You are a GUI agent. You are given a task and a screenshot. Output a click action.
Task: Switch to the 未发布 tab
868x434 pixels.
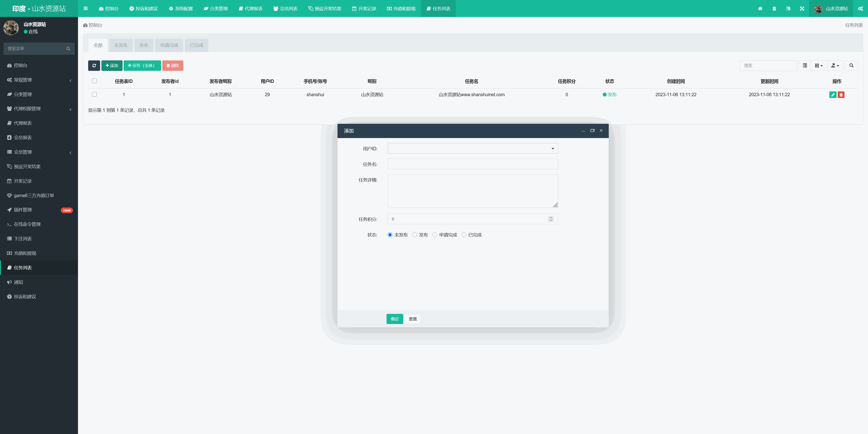click(x=121, y=45)
